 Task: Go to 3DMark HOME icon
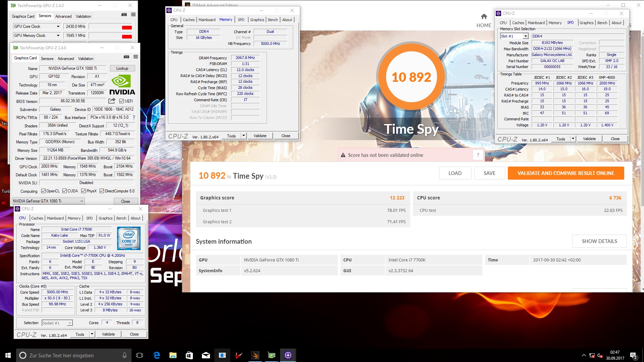coord(484,16)
